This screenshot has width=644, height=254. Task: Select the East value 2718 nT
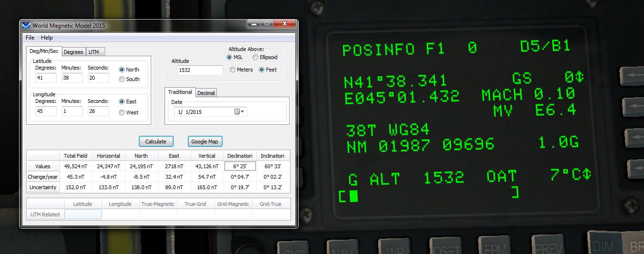pyautogui.click(x=174, y=166)
